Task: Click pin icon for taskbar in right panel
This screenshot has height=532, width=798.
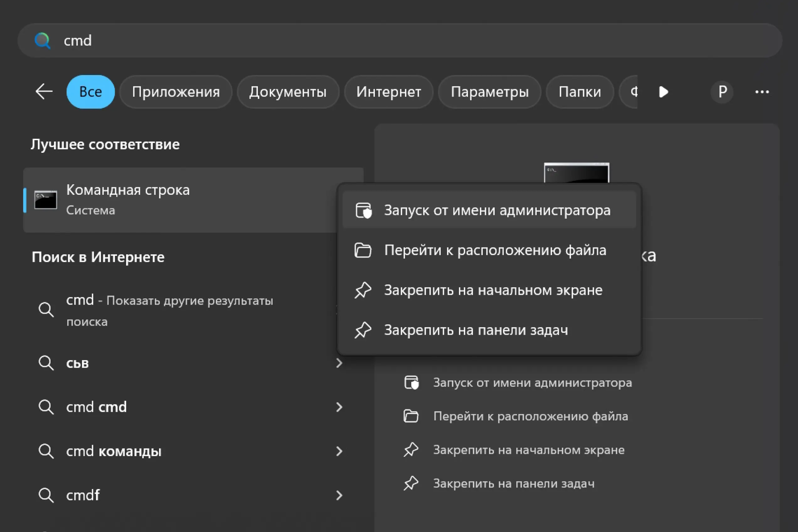Action: coord(411,483)
